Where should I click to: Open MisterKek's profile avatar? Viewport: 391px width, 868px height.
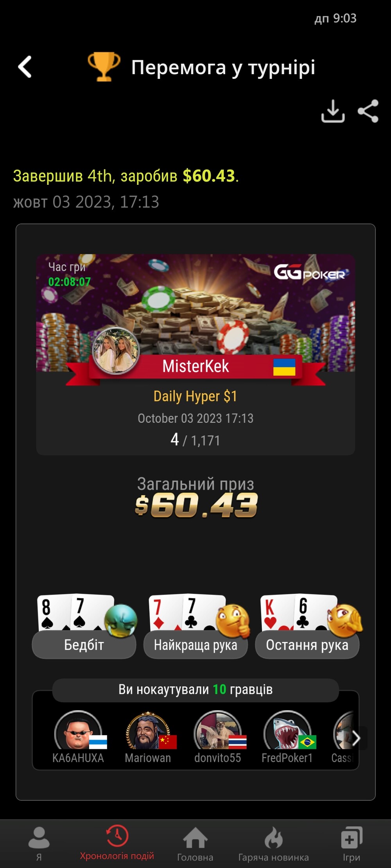pos(116,350)
